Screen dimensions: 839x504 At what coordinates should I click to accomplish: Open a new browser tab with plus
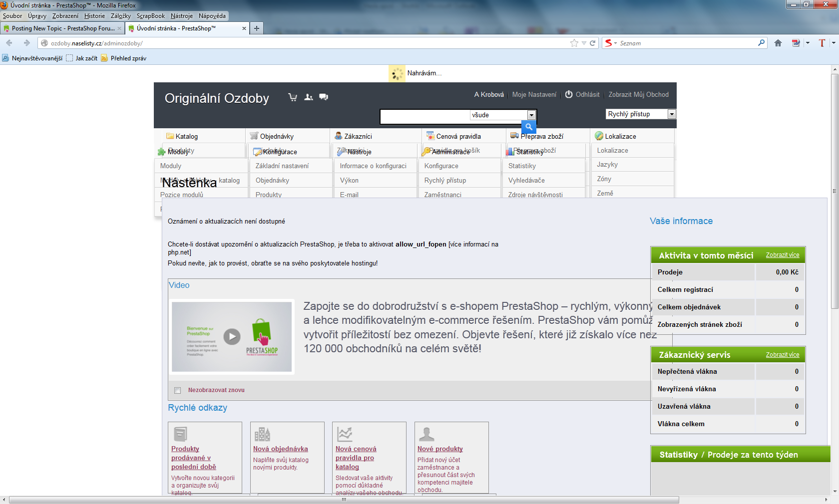click(x=257, y=28)
